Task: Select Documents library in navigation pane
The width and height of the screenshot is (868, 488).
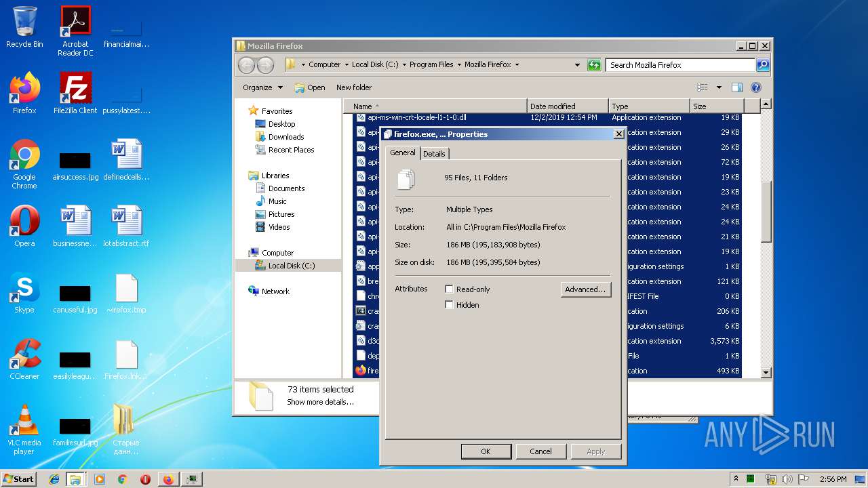Action: (x=286, y=188)
